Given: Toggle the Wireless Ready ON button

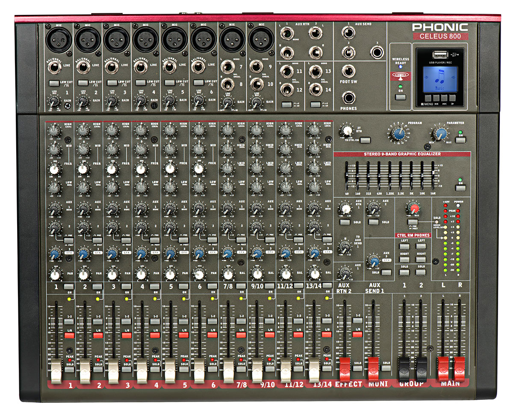Looking at the screenshot, I should [x=400, y=97].
